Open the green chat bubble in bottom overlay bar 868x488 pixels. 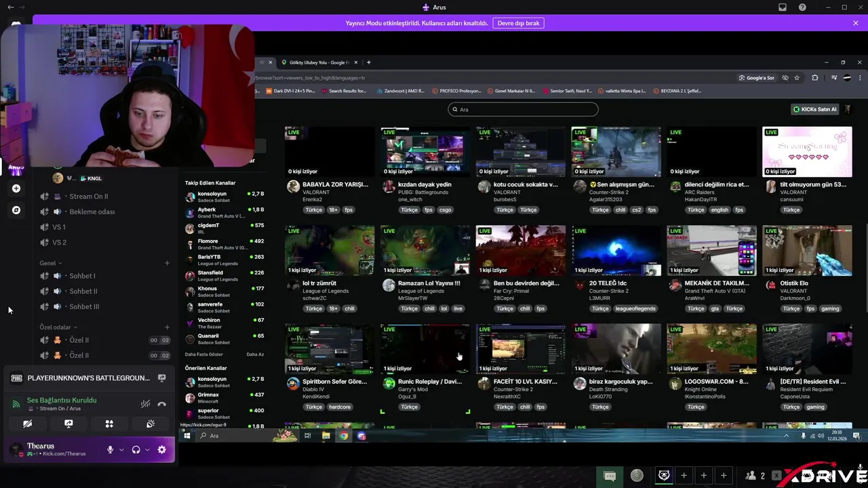610,476
